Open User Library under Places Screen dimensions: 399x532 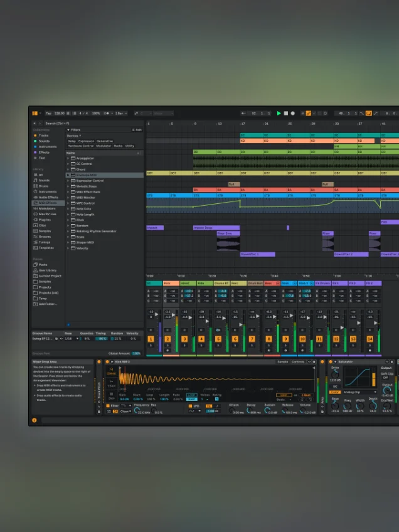click(x=48, y=270)
